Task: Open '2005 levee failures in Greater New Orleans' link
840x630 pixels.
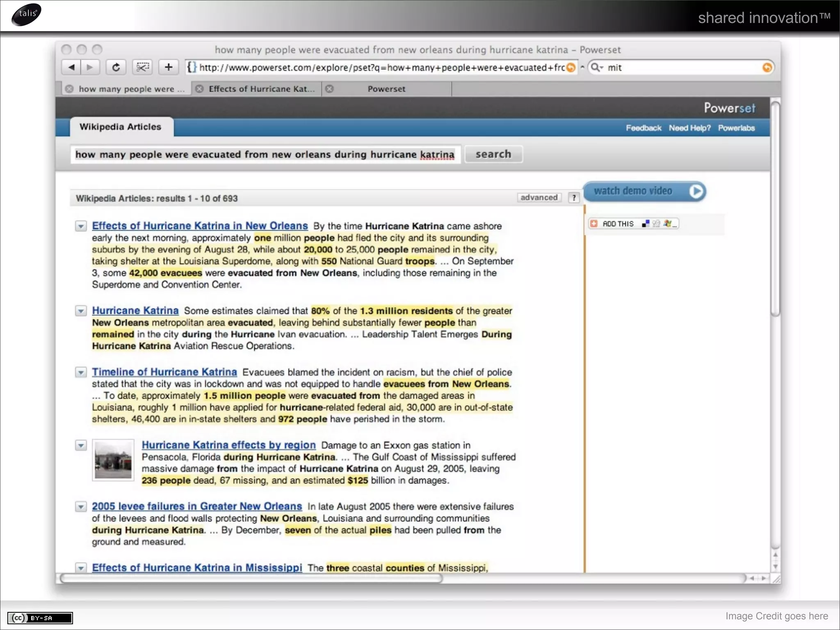Action: tap(197, 506)
